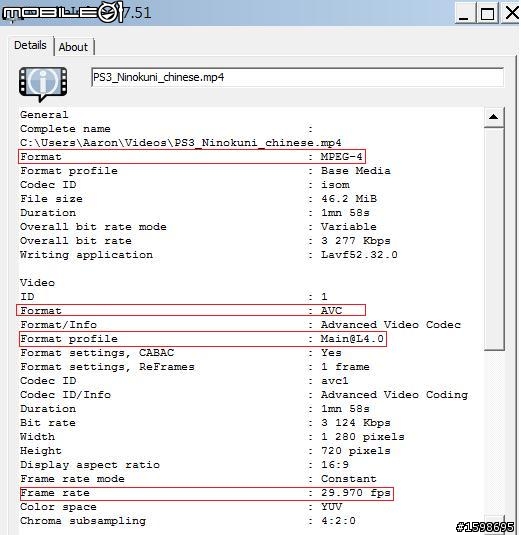Screen dimensions: 521x535
Task: Click the 'Chroma subsampling' label
Action: point(83,521)
